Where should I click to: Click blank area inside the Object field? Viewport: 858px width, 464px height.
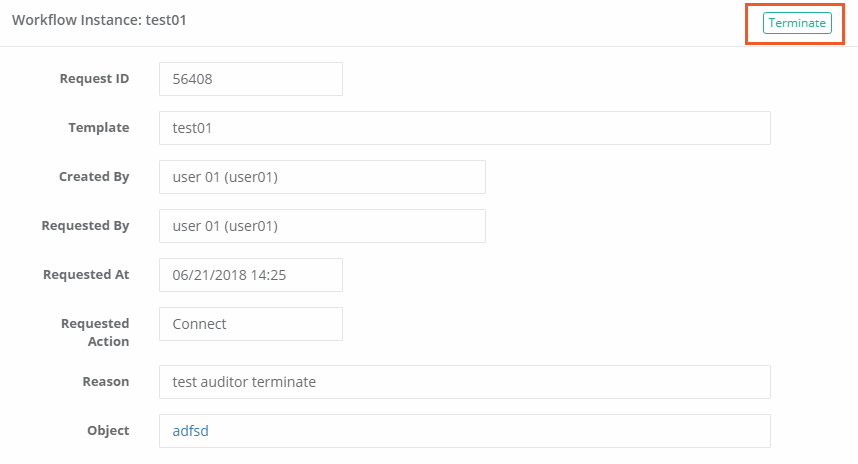point(500,431)
